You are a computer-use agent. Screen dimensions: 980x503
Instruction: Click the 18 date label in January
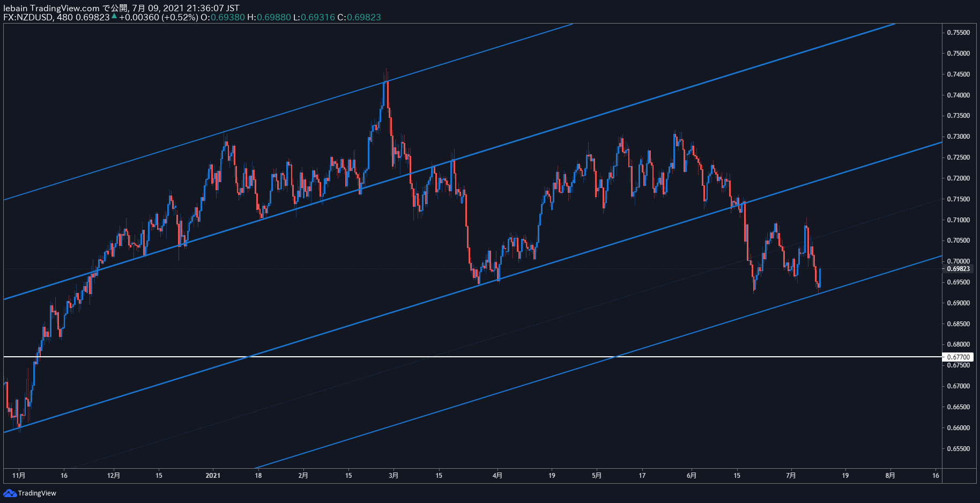pyautogui.click(x=258, y=476)
